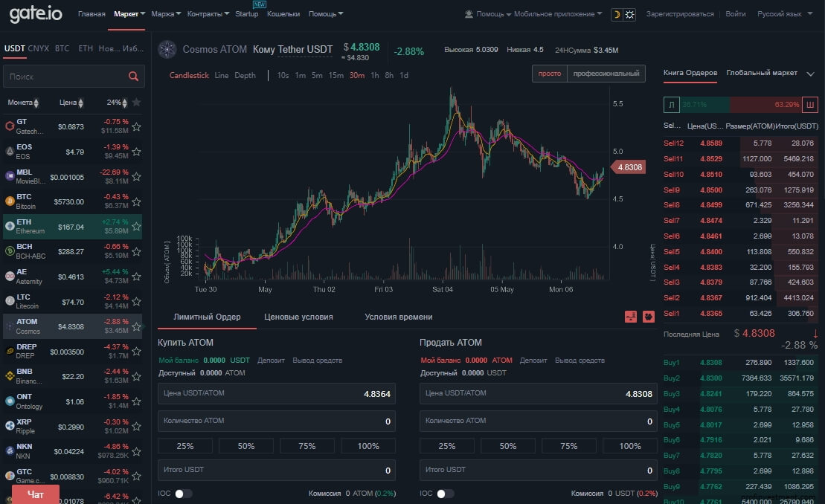Select the 'профессиональный' mode
This screenshot has width=825, height=504.
(606, 74)
